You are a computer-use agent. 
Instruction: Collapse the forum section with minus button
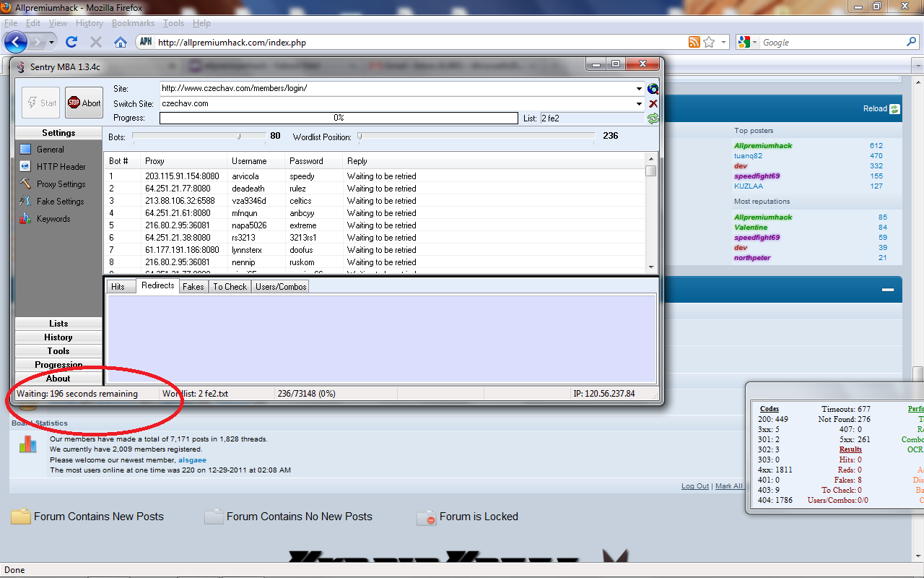coord(887,290)
